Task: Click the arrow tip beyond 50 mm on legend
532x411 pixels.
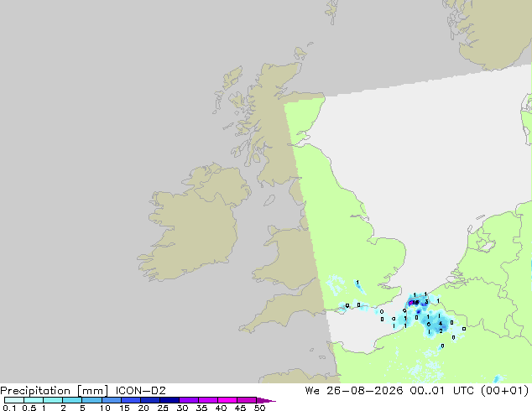Action: coord(267,400)
